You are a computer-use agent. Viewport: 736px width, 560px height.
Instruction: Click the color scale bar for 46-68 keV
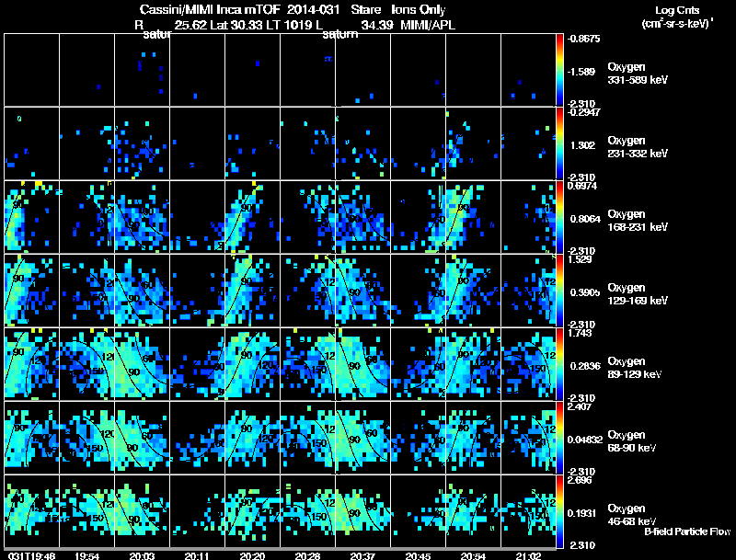coord(559,511)
